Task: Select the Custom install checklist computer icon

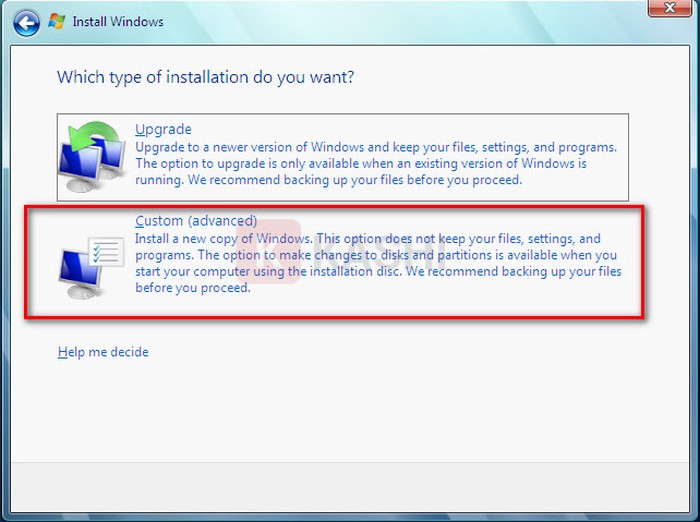Action: (x=90, y=262)
